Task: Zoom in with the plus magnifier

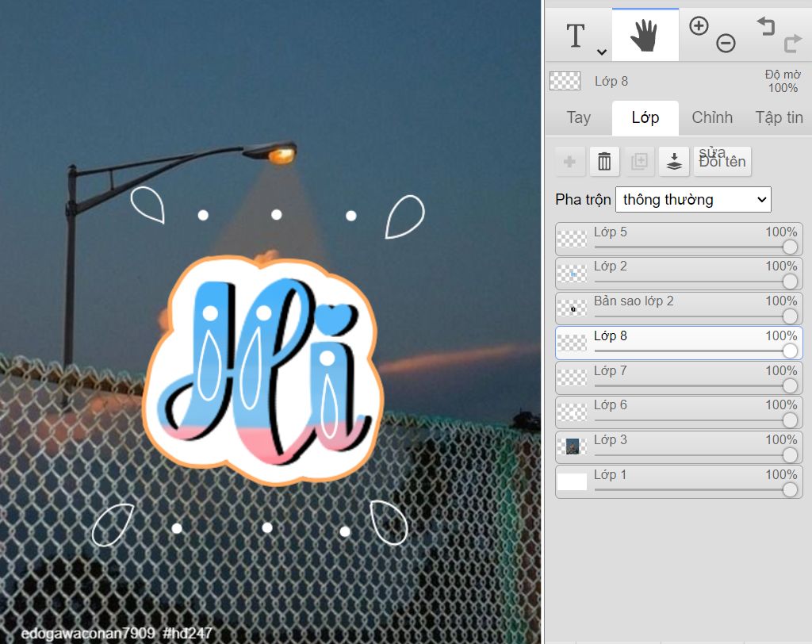Action: pos(699,26)
